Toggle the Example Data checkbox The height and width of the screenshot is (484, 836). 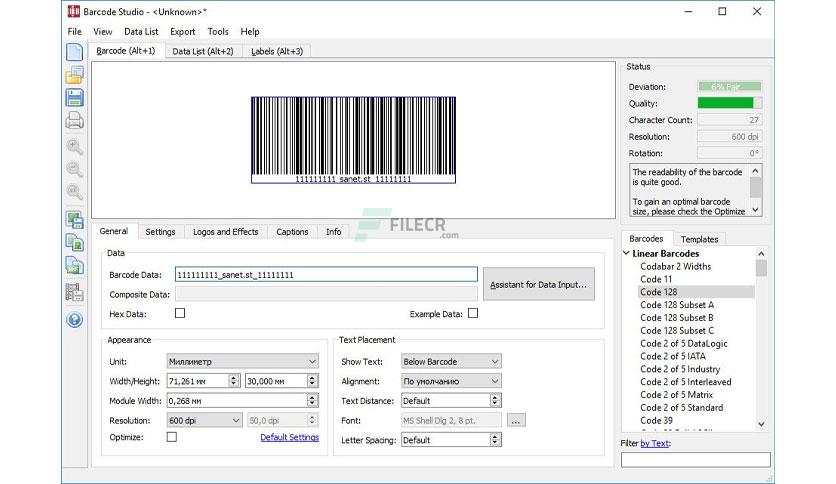point(473,313)
